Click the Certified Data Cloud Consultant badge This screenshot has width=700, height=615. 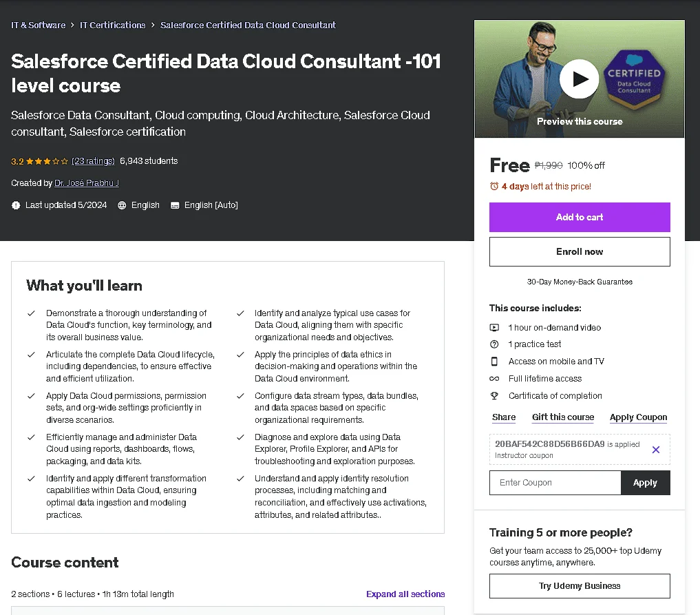pyautogui.click(x=634, y=79)
